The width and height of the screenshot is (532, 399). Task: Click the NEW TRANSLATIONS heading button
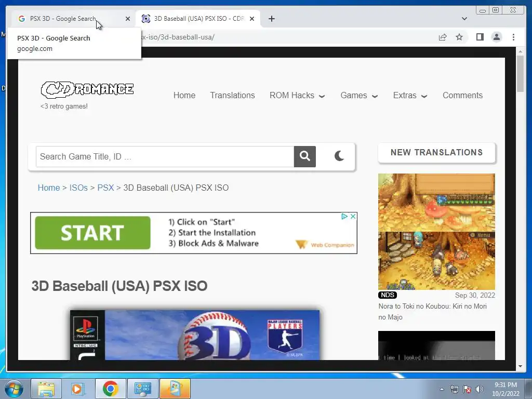[x=436, y=152]
